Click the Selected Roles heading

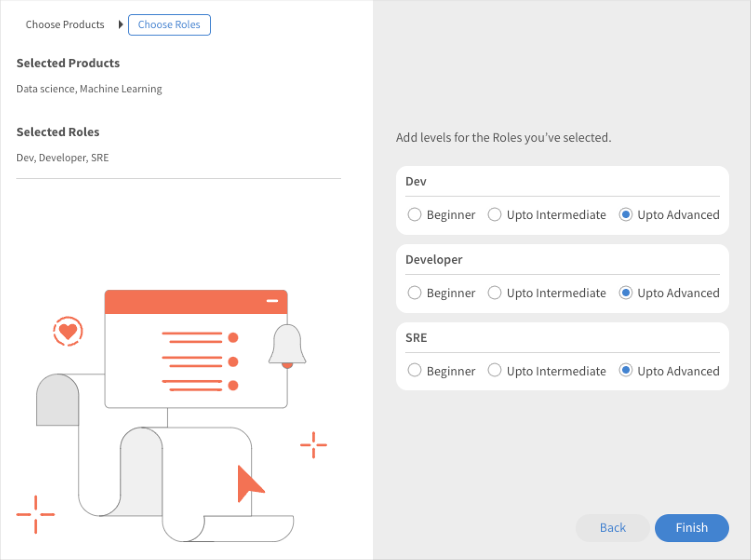pyautogui.click(x=58, y=132)
